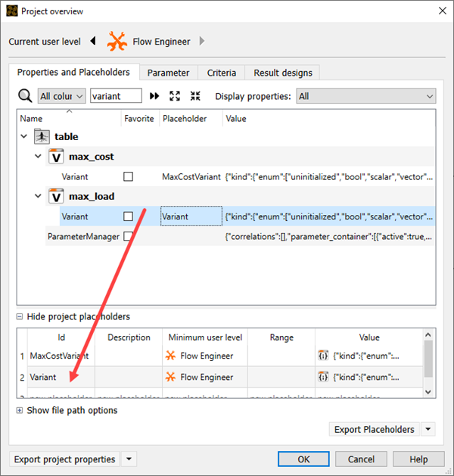Toggle Favorite checkbox for ParameterManager

pyautogui.click(x=128, y=236)
